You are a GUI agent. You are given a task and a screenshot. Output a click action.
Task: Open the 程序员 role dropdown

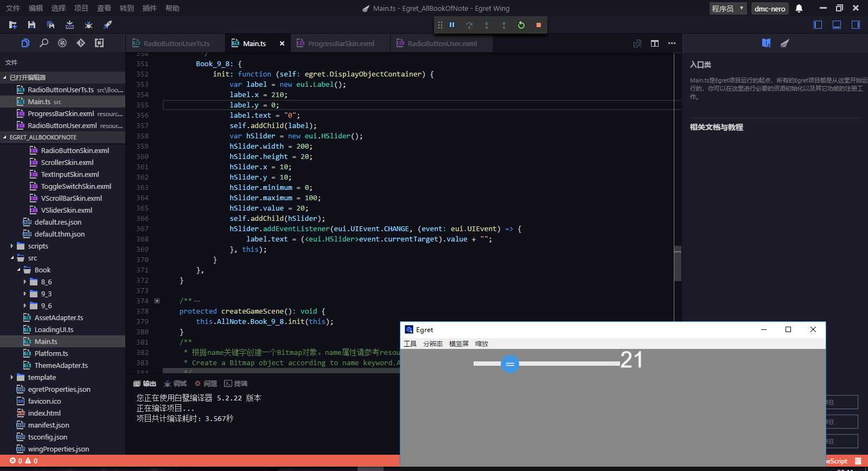coord(728,8)
